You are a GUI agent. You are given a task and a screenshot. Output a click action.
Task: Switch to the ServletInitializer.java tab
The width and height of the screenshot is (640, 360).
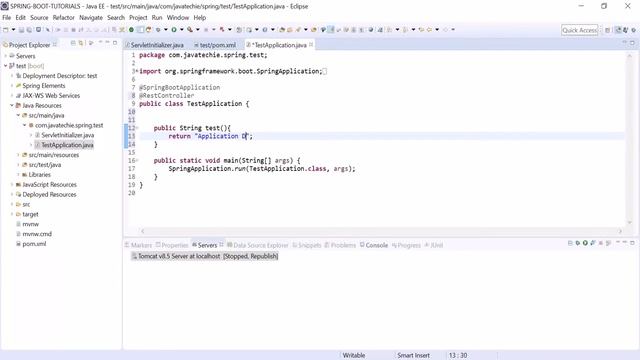[x=154, y=45]
